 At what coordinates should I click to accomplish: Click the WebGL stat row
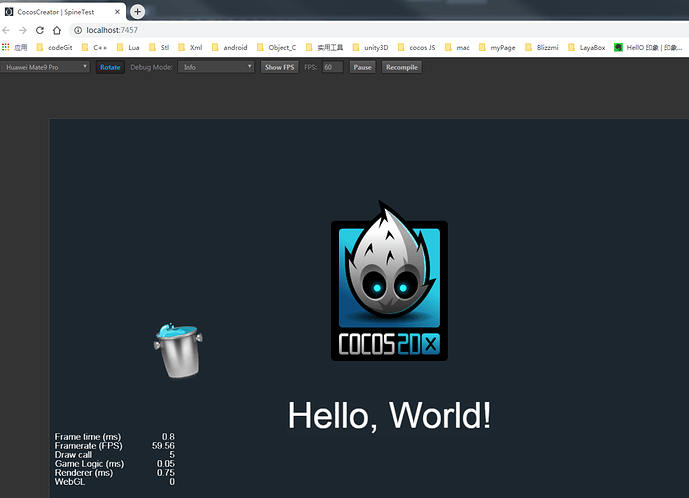point(114,482)
